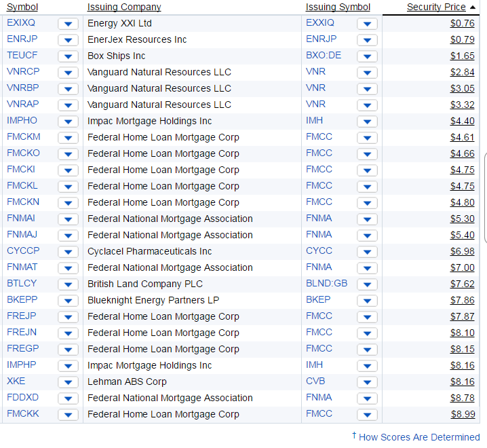487x448 pixels.
Task: Expand dropdown next to TEUCF symbol
Action: point(68,56)
